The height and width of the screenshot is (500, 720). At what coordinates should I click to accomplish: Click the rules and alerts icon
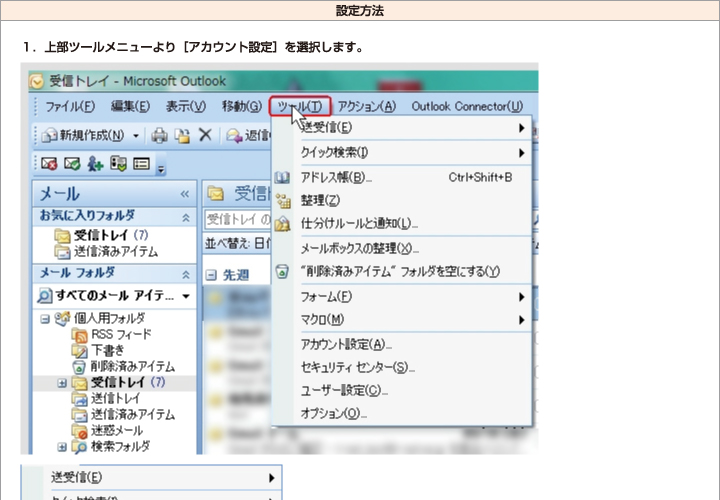point(282,224)
